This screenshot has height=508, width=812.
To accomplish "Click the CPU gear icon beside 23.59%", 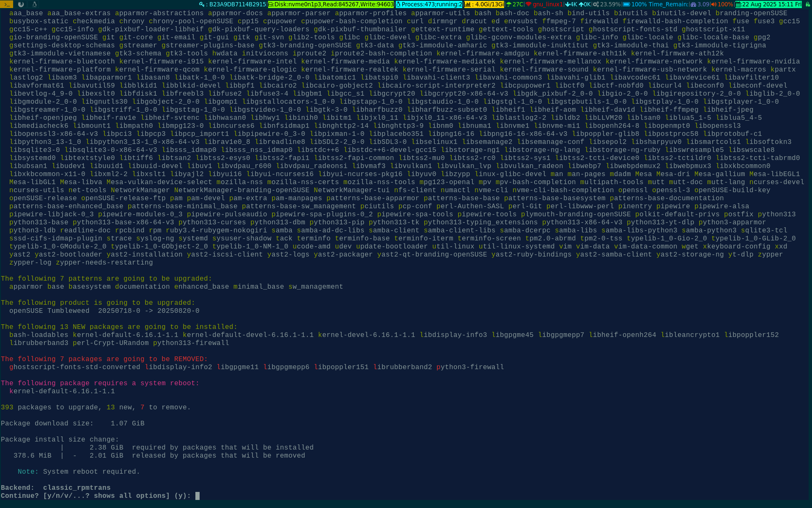I will click(596, 4).
